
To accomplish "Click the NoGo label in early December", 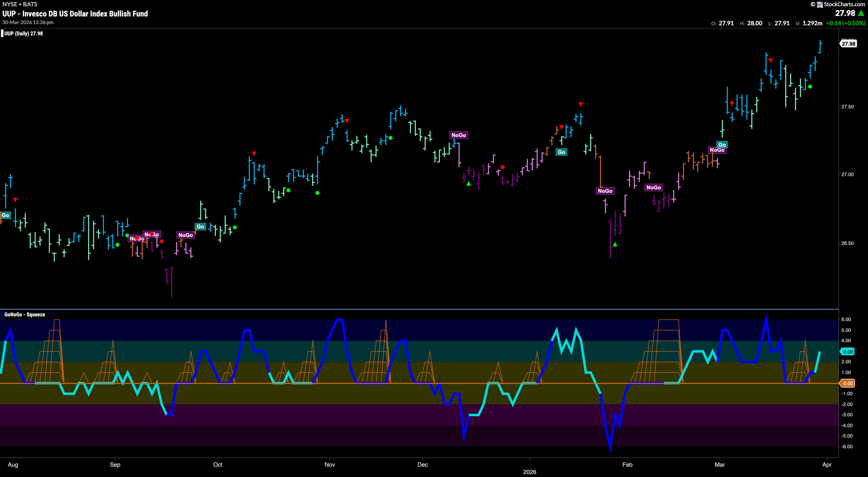I will 458,135.
